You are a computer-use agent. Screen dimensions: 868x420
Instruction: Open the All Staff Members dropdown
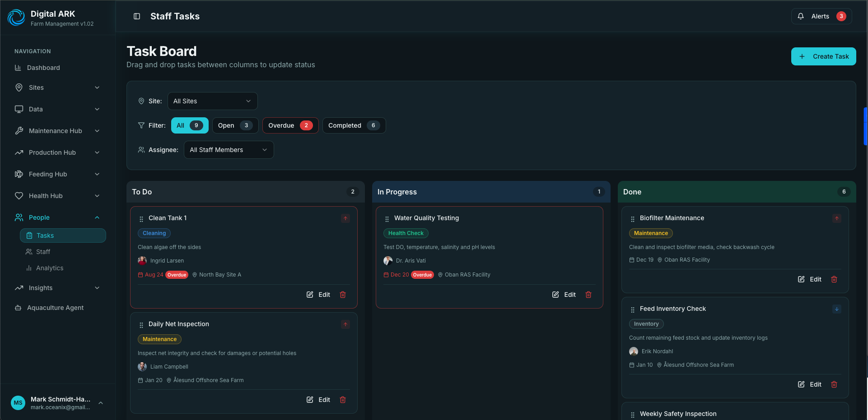[229, 150]
